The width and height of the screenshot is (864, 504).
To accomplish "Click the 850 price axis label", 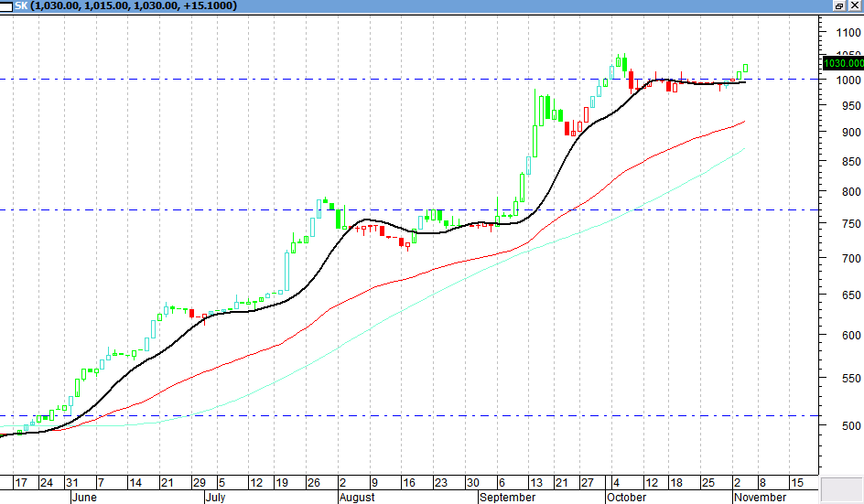I will (851, 162).
